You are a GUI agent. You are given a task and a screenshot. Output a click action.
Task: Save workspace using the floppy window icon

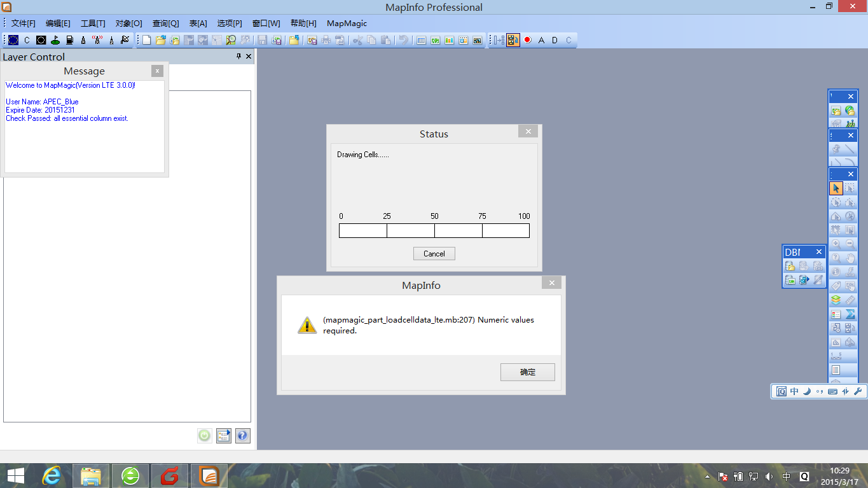coord(277,40)
